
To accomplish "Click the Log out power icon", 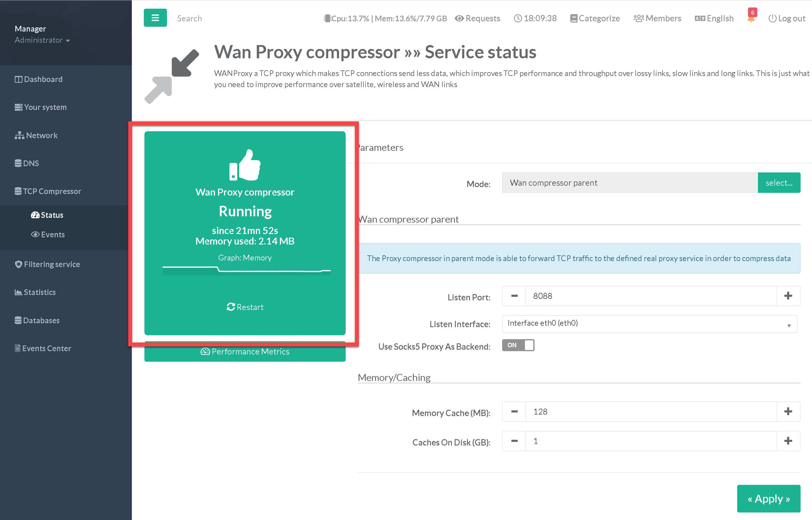I will [772, 19].
